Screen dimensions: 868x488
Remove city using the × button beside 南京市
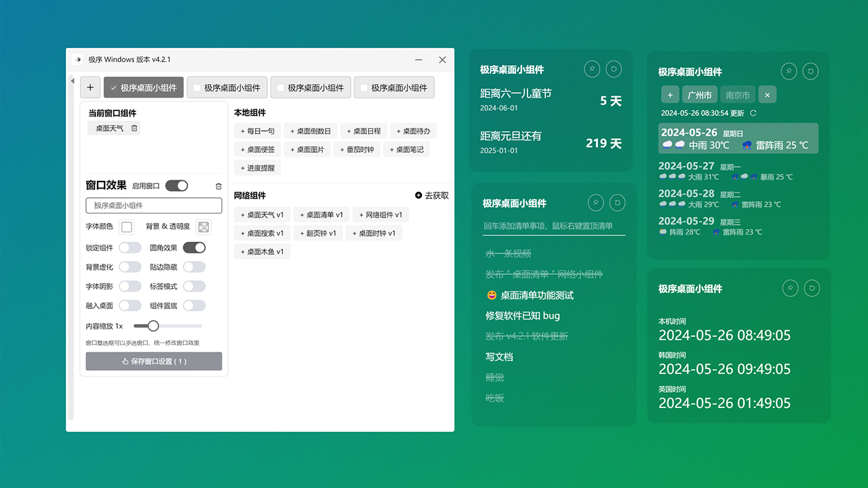tap(767, 95)
